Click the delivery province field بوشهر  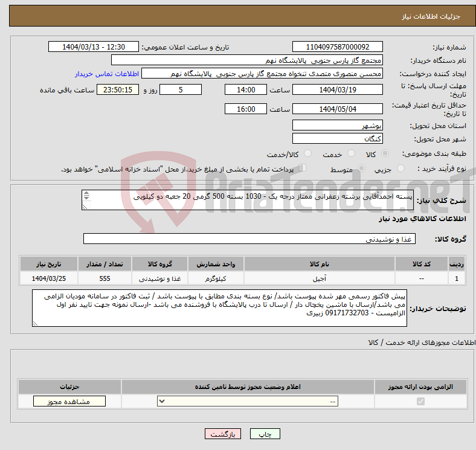(x=337, y=125)
